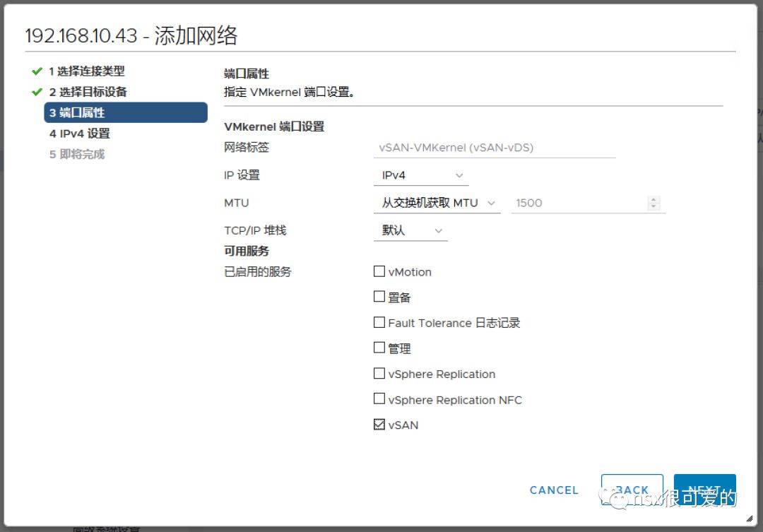
Task: Click the NEXT button
Action: click(x=704, y=490)
